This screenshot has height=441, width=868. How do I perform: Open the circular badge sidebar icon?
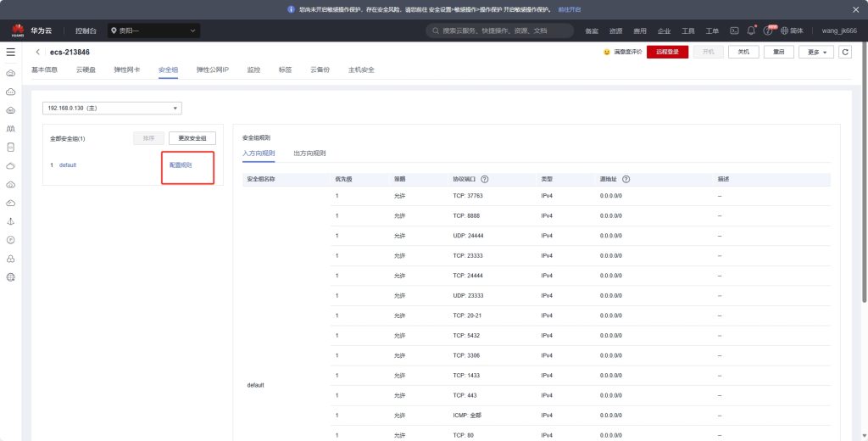pyautogui.click(x=10, y=240)
